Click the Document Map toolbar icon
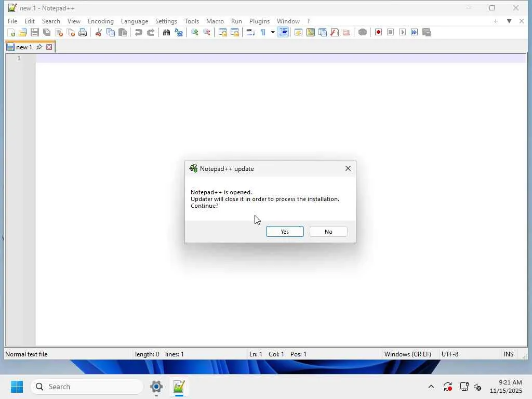Screen dimensions: 532x399 (311, 33)
